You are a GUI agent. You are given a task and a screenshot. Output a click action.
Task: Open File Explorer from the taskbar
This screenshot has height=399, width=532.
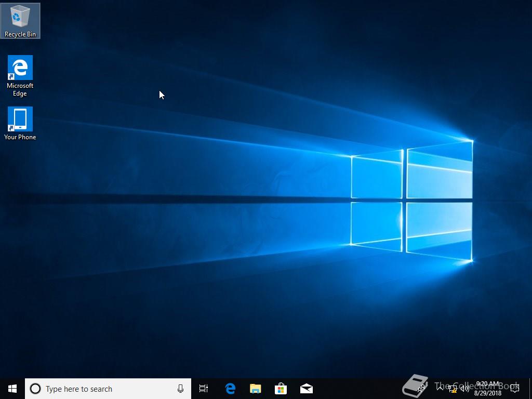pyautogui.click(x=256, y=389)
